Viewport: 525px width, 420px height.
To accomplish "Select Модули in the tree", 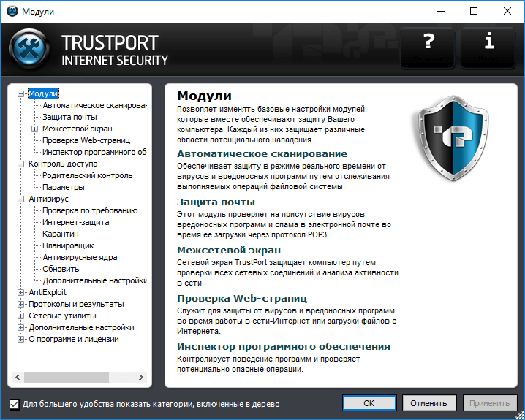I will [x=43, y=93].
